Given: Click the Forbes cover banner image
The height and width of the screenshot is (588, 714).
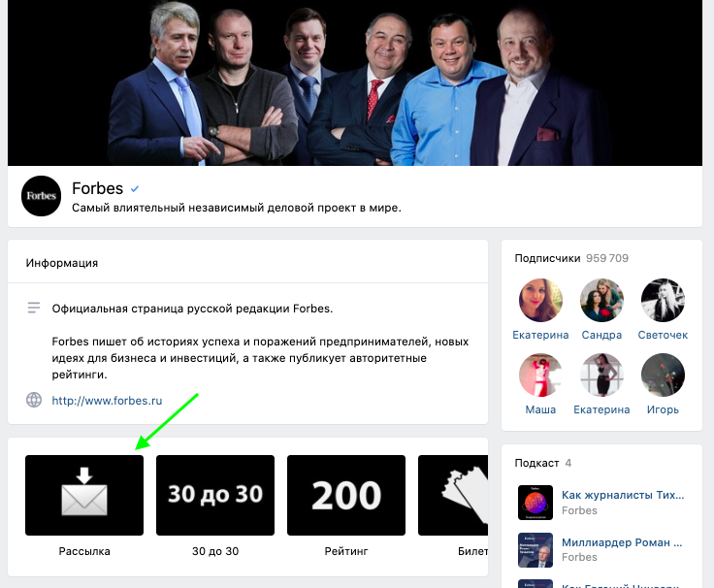Looking at the screenshot, I should pos(355,82).
